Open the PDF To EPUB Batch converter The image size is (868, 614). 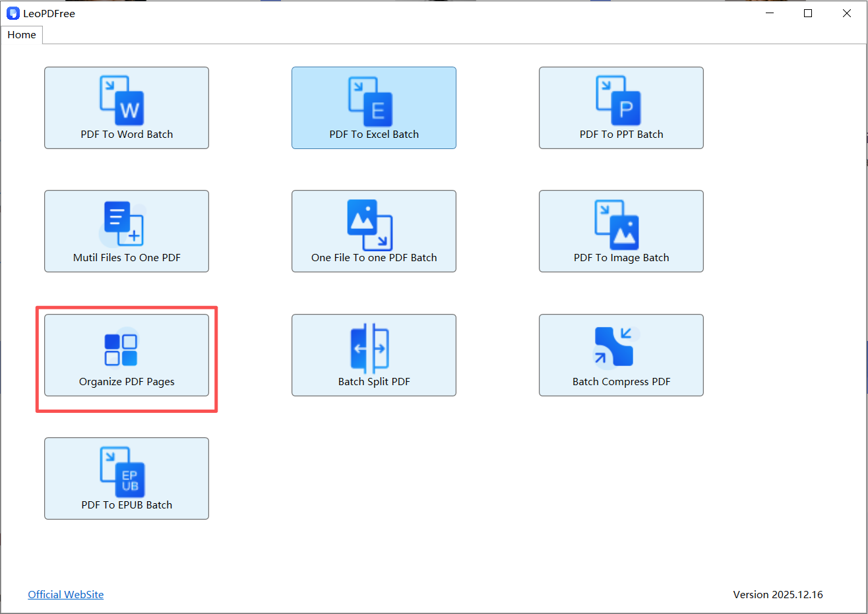coord(126,478)
